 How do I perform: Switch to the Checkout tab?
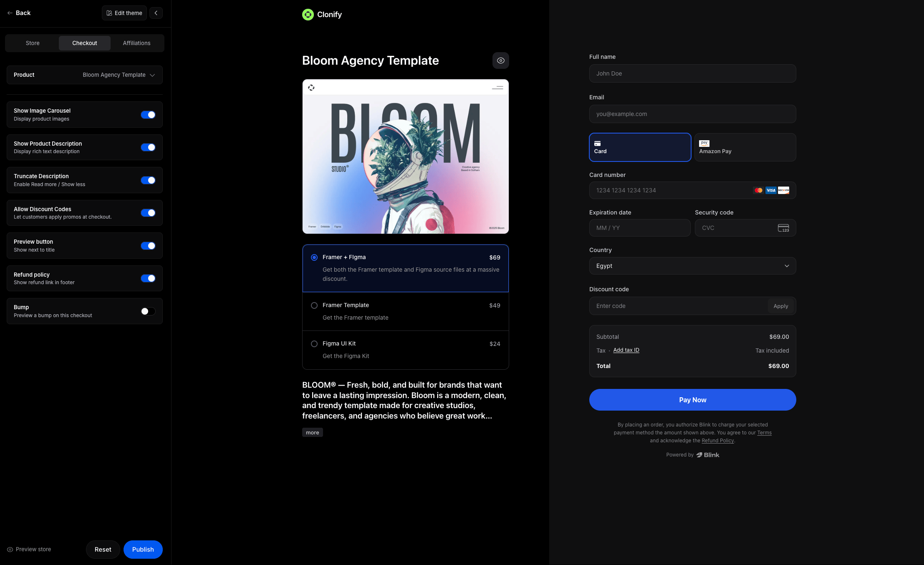click(85, 43)
